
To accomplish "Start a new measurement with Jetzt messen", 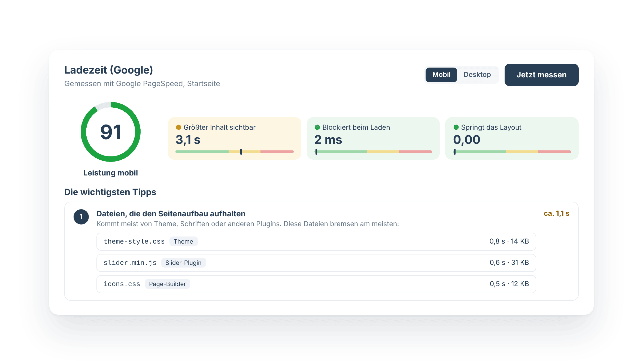I will [541, 75].
